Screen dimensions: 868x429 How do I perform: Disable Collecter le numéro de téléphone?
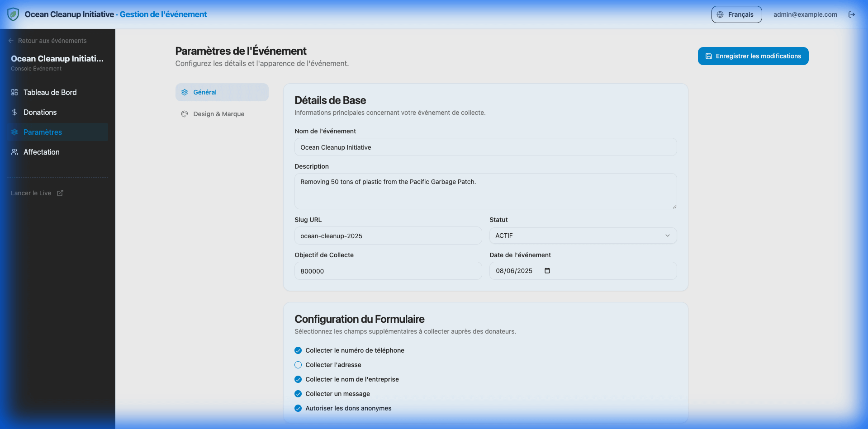[x=298, y=350]
